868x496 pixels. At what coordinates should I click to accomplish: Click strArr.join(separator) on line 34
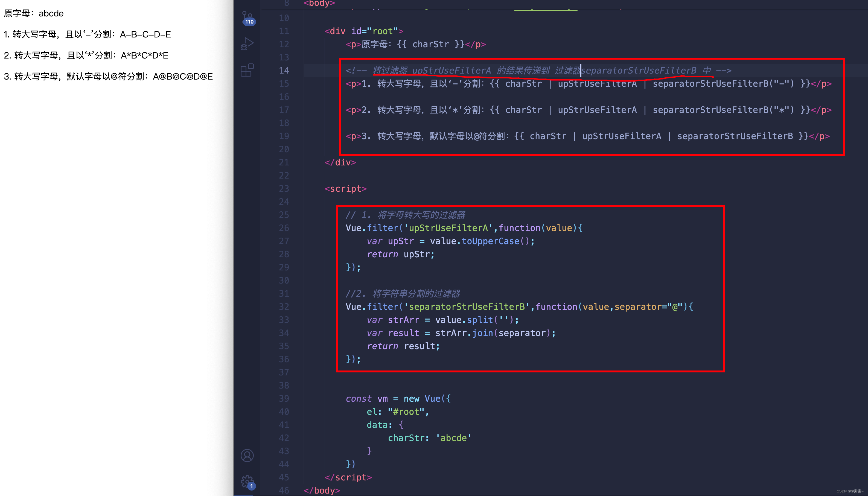[493, 333]
